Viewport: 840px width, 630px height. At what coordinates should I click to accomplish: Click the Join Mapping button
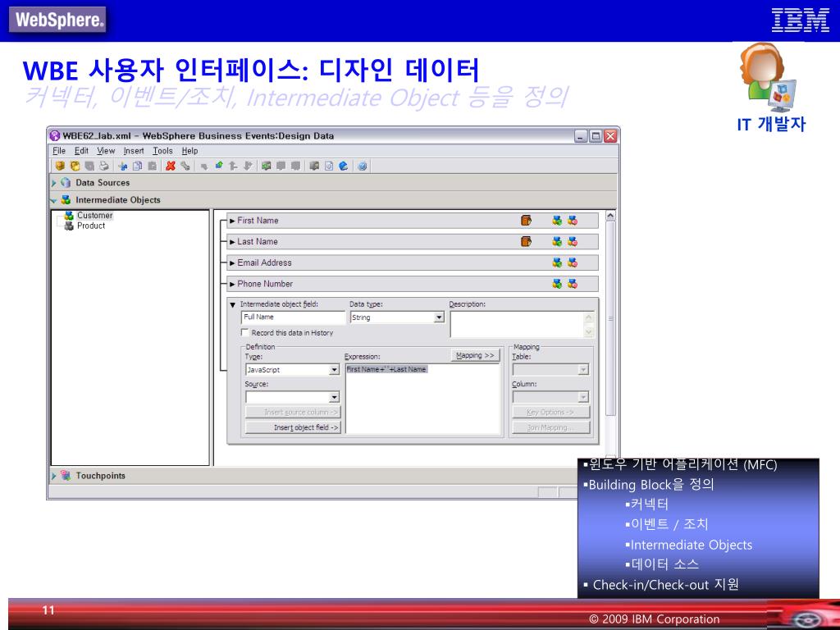pos(550,427)
